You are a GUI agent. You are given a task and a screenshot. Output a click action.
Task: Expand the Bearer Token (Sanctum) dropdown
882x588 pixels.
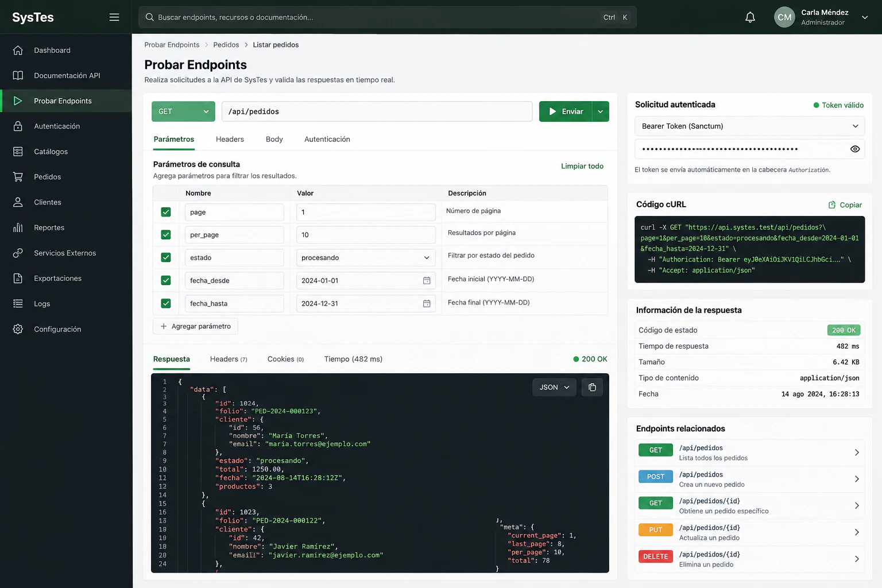749,126
